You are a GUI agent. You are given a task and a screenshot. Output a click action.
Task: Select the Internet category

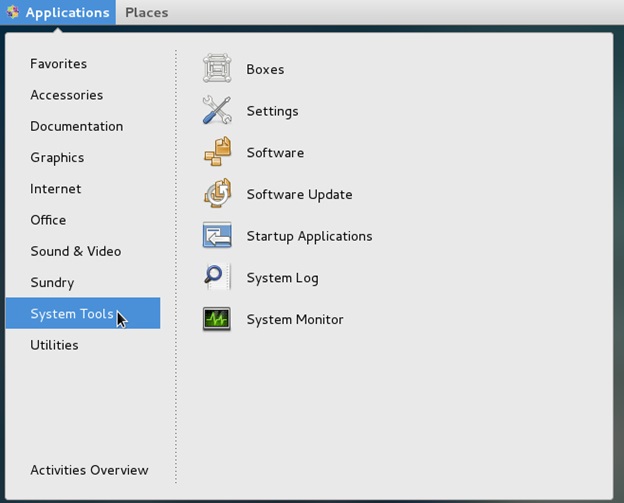click(x=56, y=188)
